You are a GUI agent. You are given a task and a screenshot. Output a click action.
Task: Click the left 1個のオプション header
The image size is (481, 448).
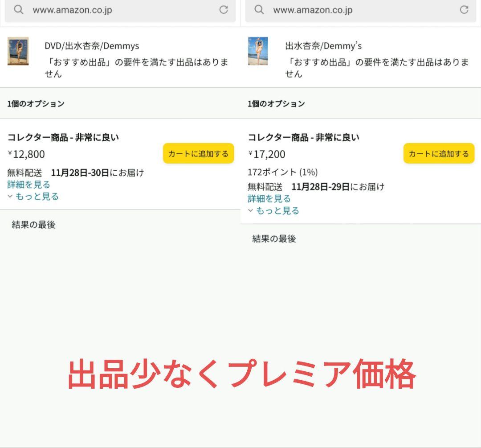coord(36,103)
